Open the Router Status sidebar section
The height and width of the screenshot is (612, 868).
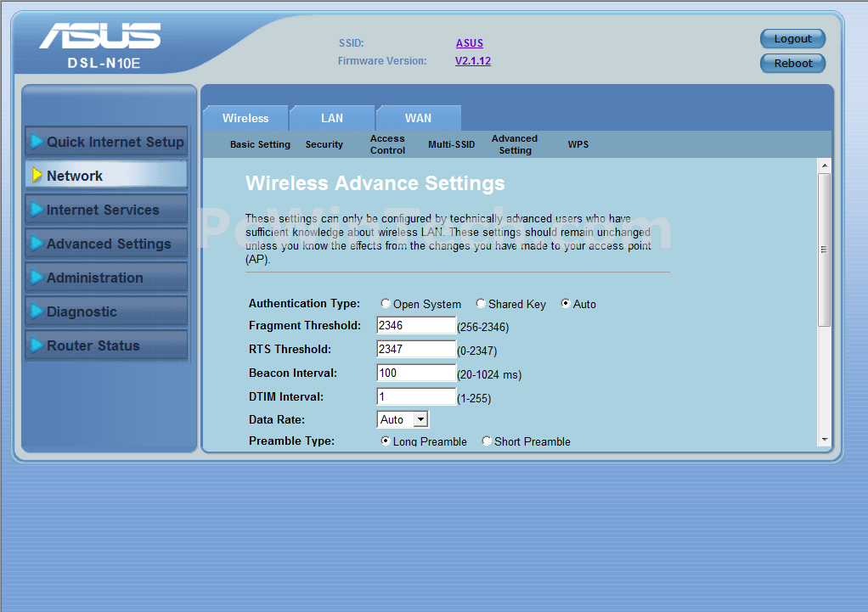[106, 345]
